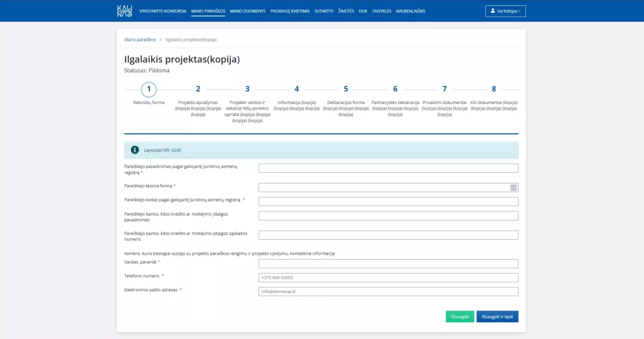Click the Elektroninio pašto adresas field
This screenshot has width=644, height=339.
tap(387, 291)
